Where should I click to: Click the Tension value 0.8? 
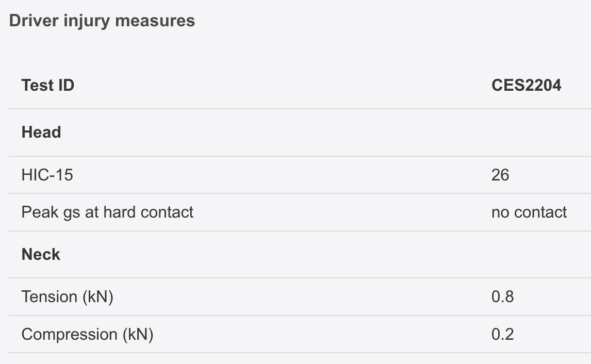tap(502, 297)
